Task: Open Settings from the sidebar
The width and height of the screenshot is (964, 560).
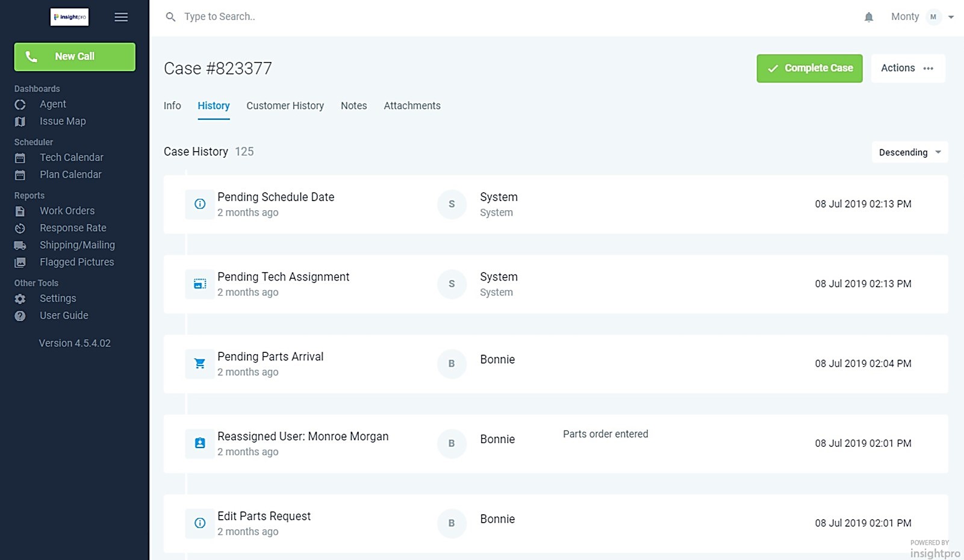Action: (x=58, y=299)
